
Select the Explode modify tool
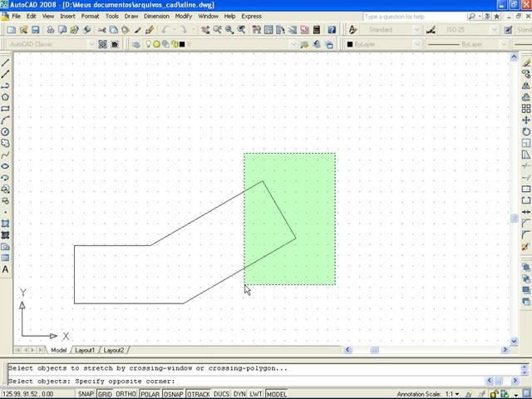click(526, 247)
